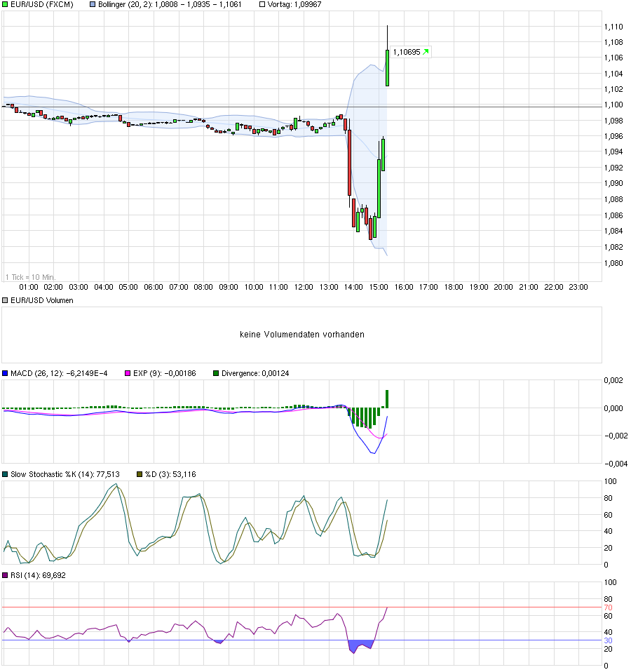
Task: Click the EUR/USD Volumen legend square
Action: tap(4, 300)
